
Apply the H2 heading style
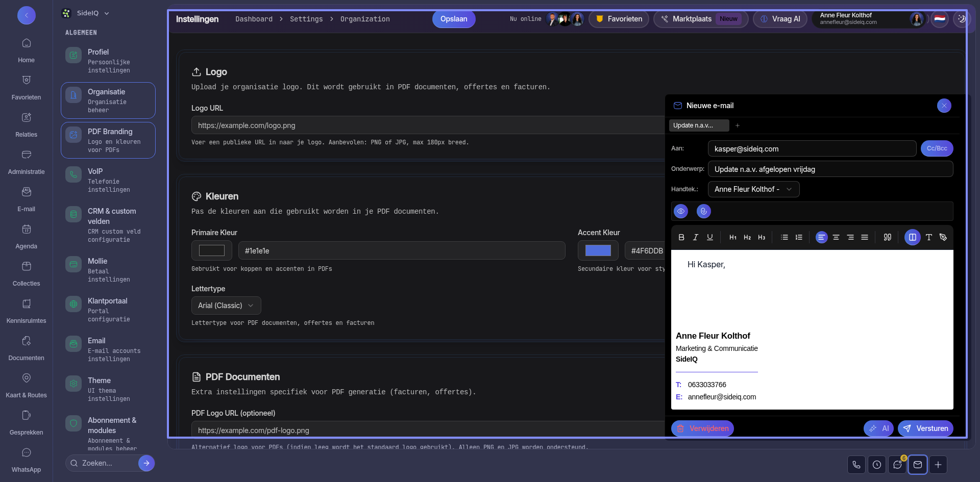[x=747, y=237]
